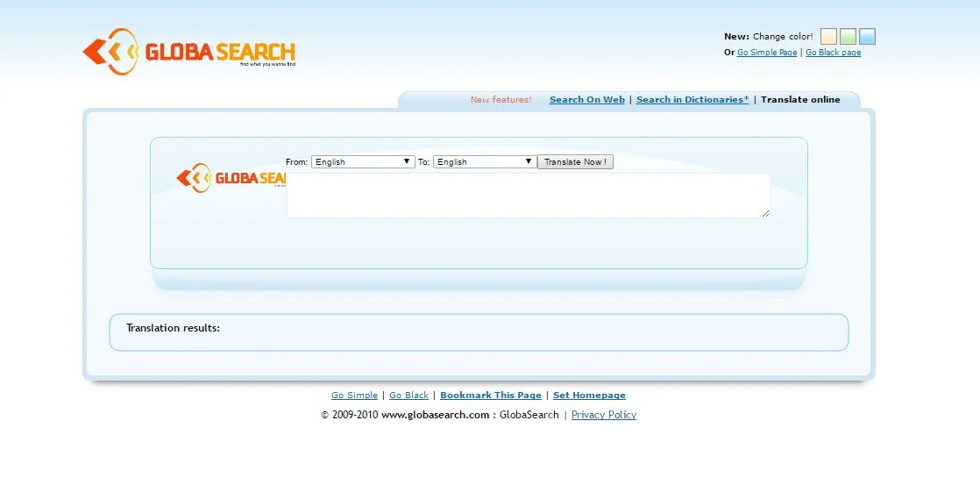This screenshot has height=492, width=980.
Task: Click the 'Translation results:' label
Action: point(174,328)
